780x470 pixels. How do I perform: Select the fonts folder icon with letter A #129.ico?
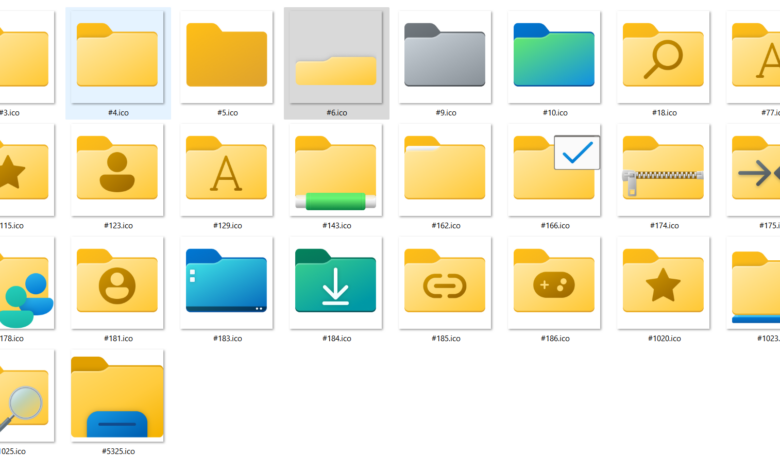[x=227, y=170]
